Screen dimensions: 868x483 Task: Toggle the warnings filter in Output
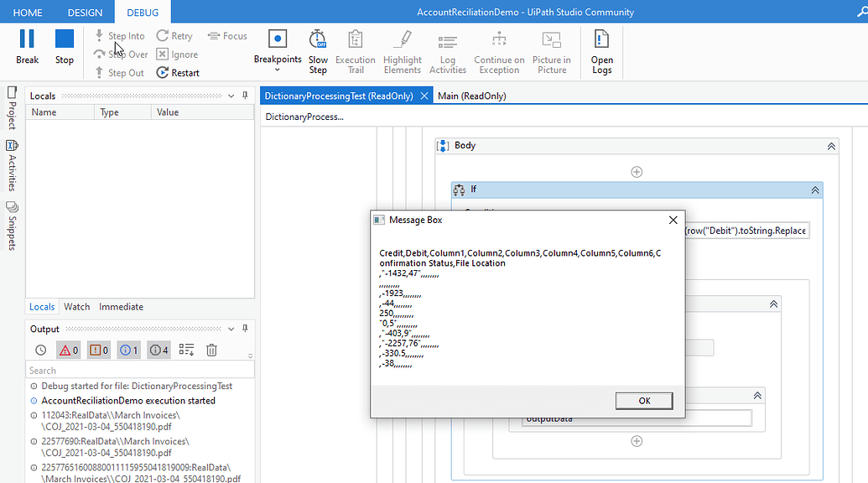pyautogui.click(x=97, y=350)
